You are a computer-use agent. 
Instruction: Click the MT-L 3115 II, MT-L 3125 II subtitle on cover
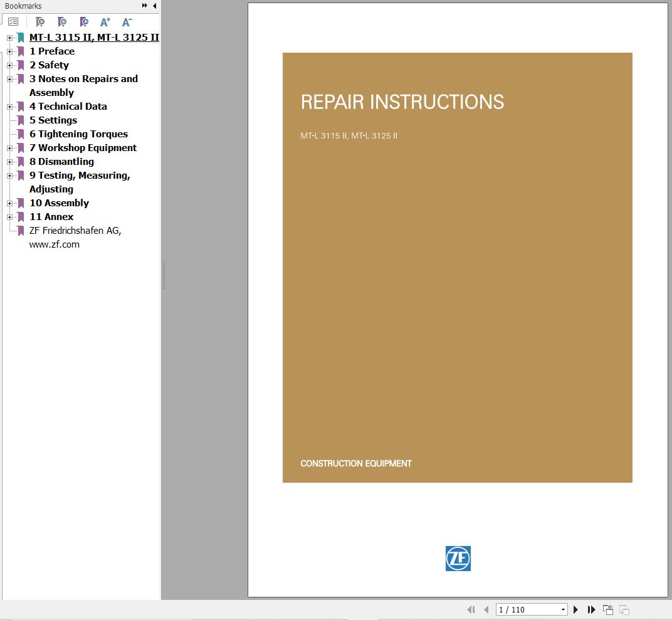(349, 136)
